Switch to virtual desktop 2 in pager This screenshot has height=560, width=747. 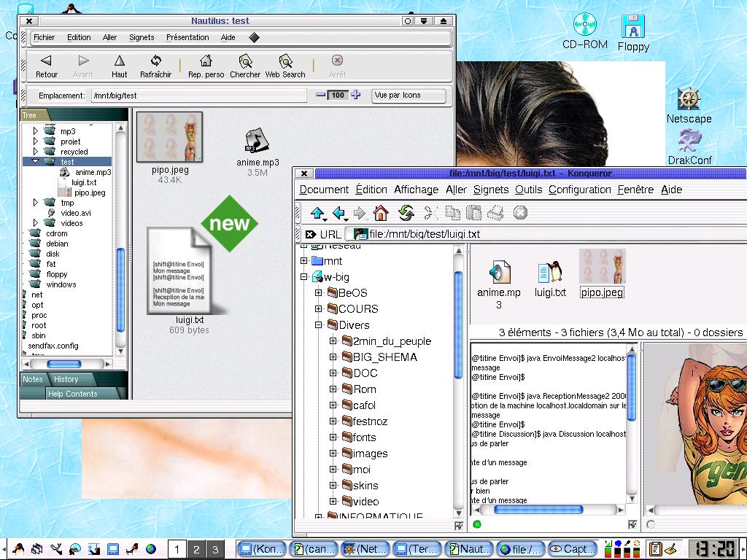tap(196, 549)
